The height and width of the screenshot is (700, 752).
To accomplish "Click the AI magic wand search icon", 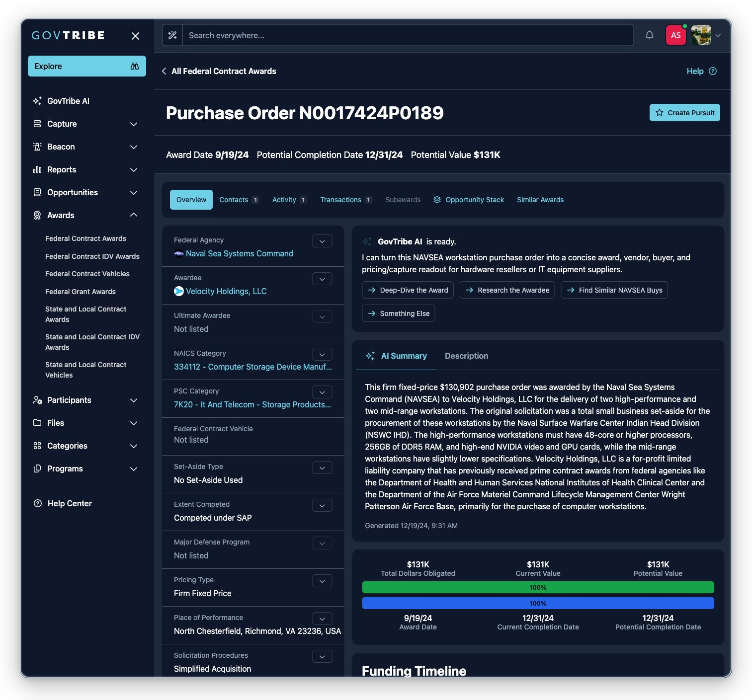I will [172, 35].
